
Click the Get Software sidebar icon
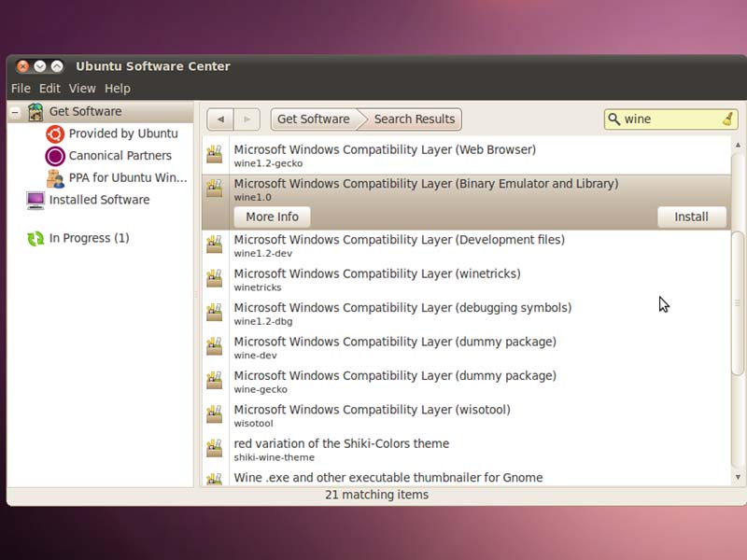click(x=35, y=112)
